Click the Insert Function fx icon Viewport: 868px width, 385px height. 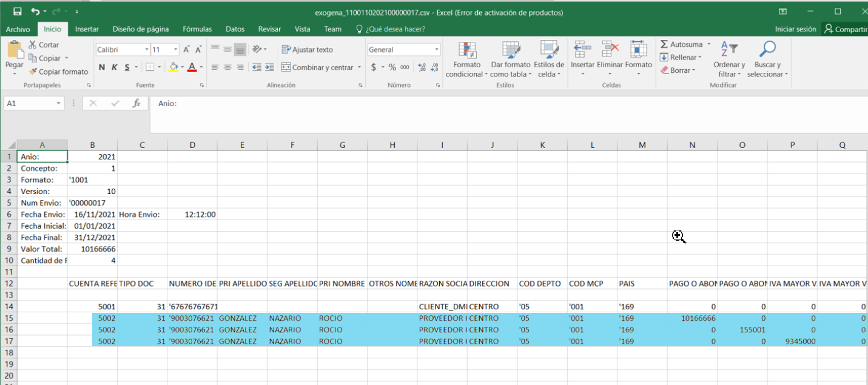pyautogui.click(x=136, y=104)
